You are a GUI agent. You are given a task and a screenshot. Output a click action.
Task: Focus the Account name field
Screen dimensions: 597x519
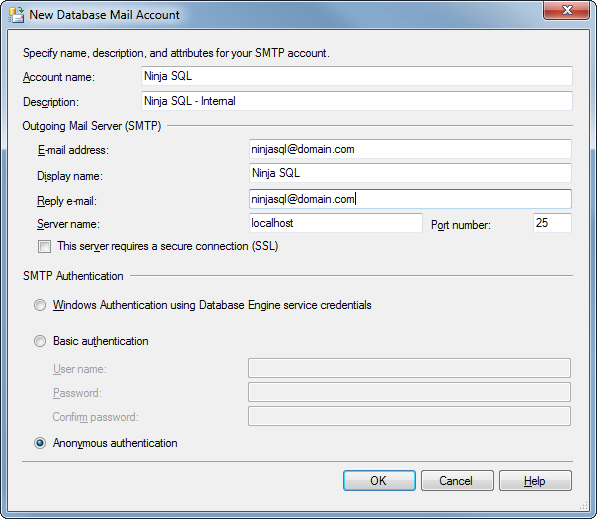pos(357,76)
